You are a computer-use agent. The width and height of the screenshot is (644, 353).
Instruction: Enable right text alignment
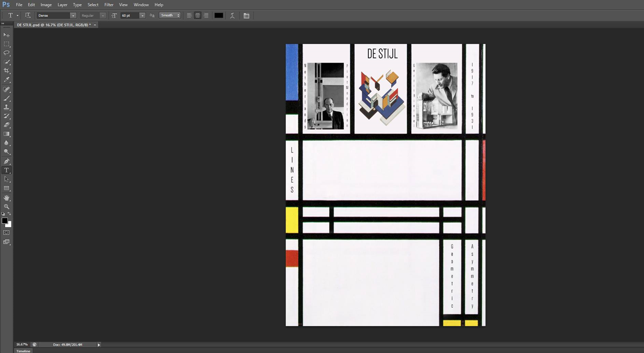coord(206,15)
